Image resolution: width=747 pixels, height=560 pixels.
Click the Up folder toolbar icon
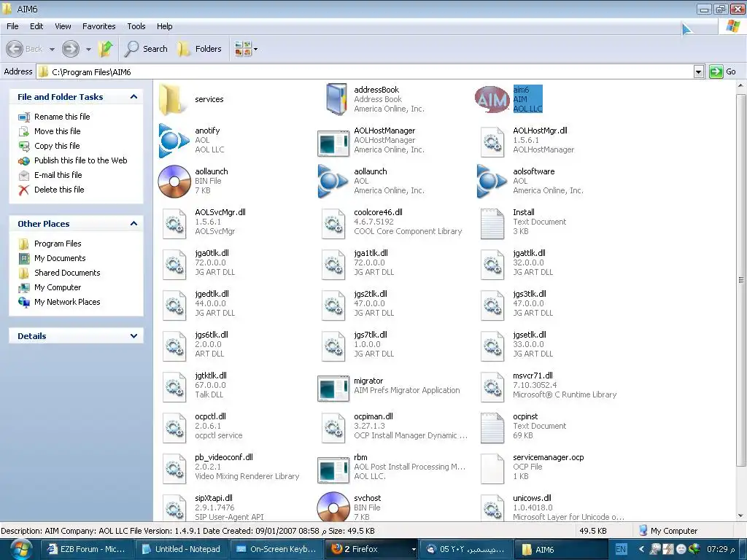click(x=105, y=49)
